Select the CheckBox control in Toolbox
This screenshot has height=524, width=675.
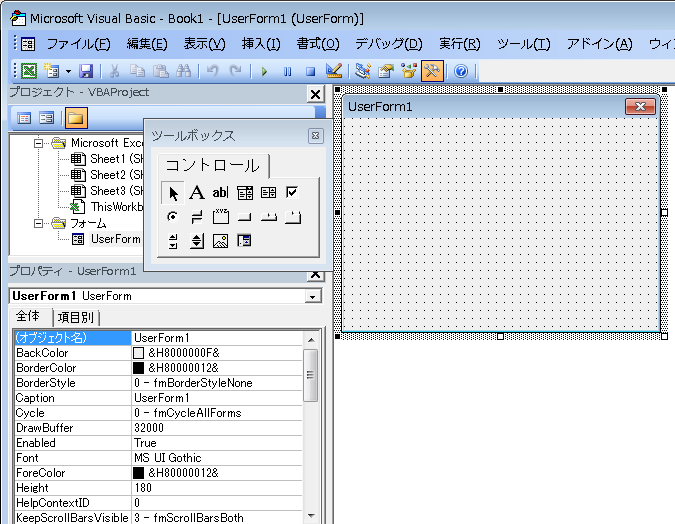(x=292, y=193)
